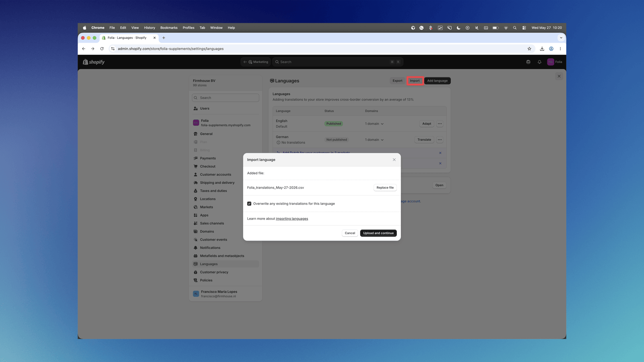644x362 pixels.
Task: Click the settings sidebar Search field
Action: 225,98
